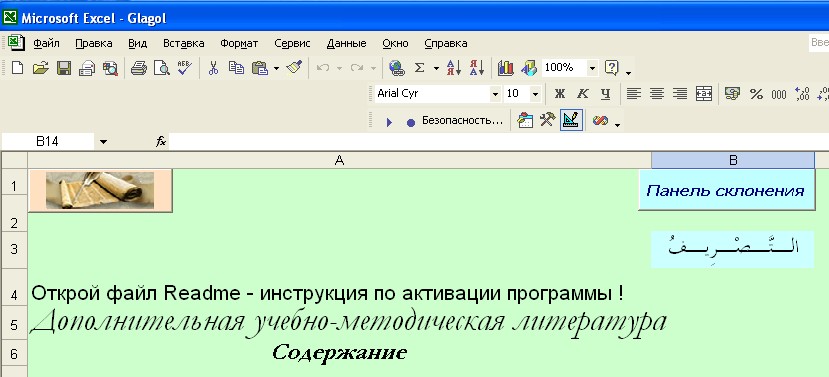Launch the Chart Wizard
Viewport: 829px width, 377px height.
(505, 68)
